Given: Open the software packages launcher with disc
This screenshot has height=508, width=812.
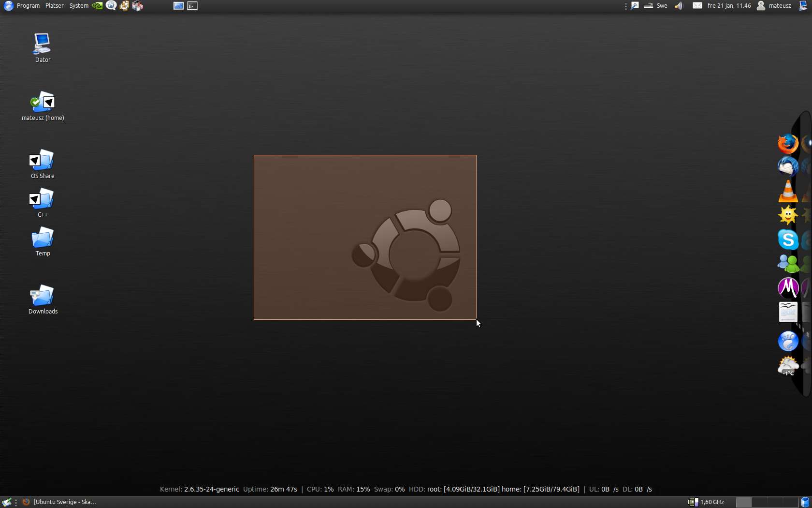Looking at the screenshot, I should (x=138, y=6).
